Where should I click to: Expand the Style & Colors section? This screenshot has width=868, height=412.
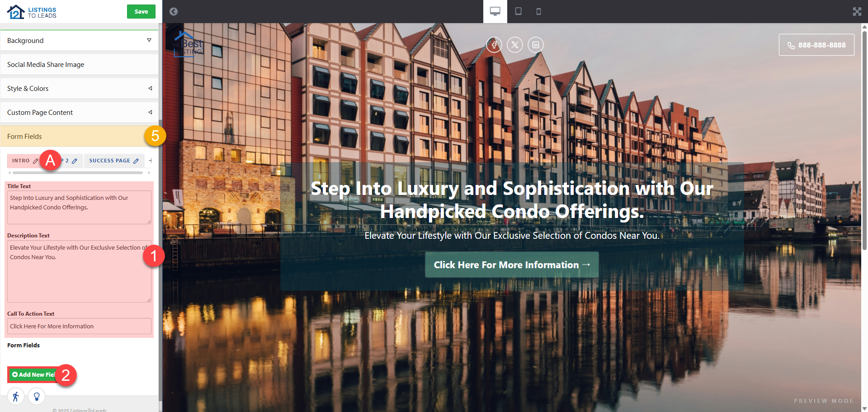[79, 88]
